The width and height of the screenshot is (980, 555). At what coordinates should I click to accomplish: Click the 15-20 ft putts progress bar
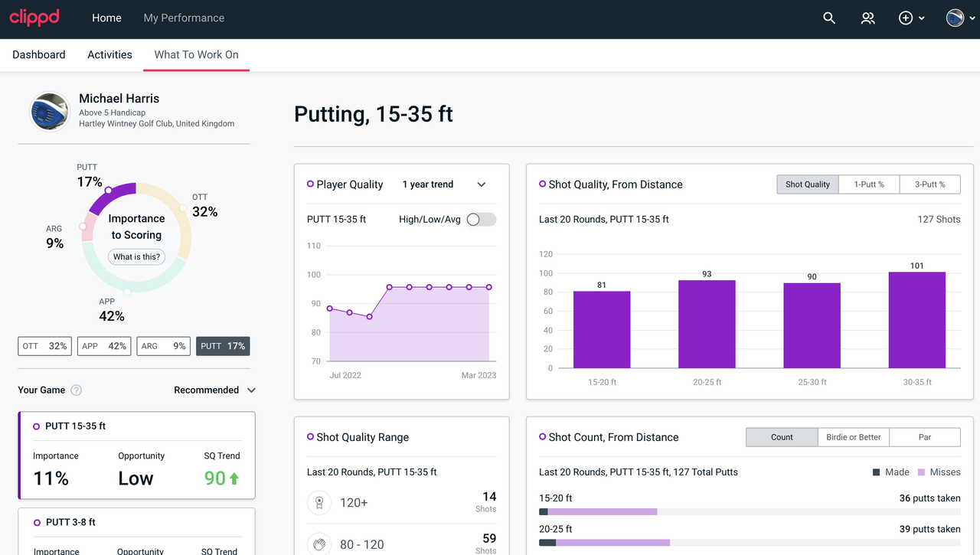750,511
